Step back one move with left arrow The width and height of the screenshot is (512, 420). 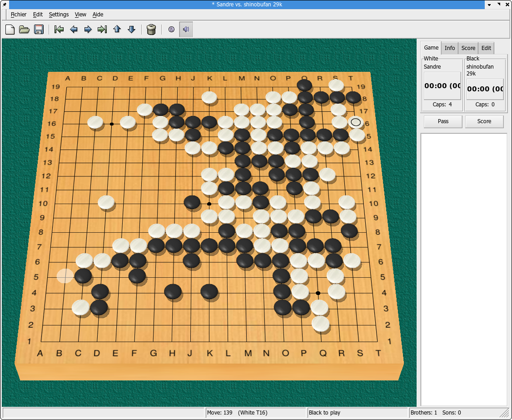(x=74, y=30)
